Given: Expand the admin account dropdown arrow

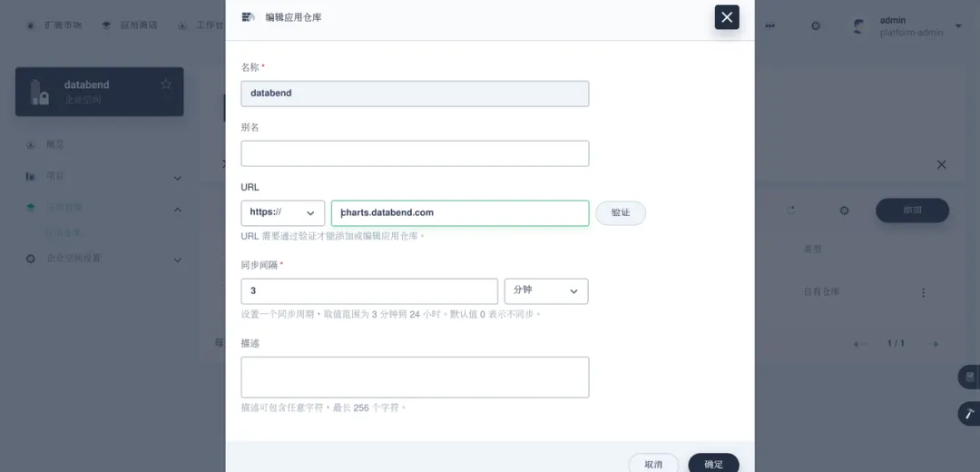Looking at the screenshot, I should coord(958,25).
